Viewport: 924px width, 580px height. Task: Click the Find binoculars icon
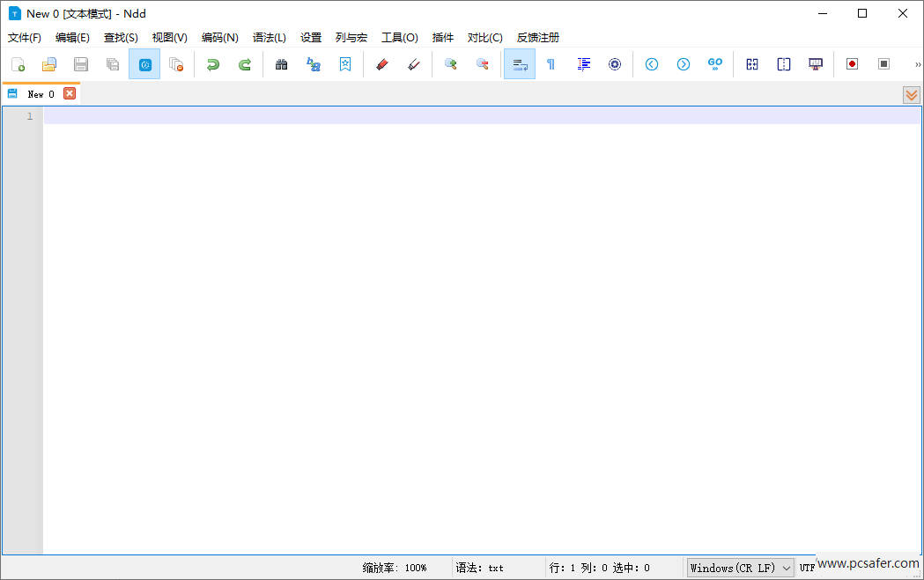point(282,64)
